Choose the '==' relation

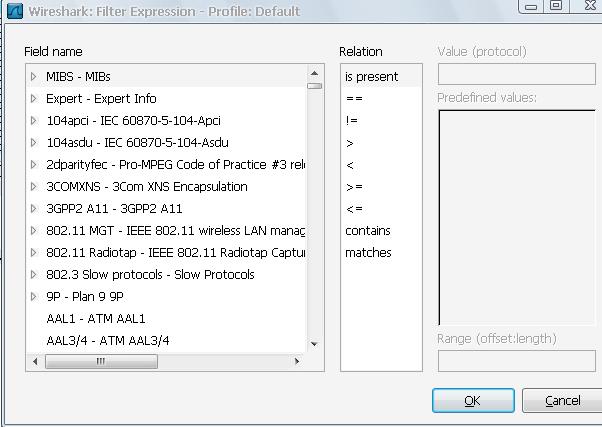[x=354, y=99]
